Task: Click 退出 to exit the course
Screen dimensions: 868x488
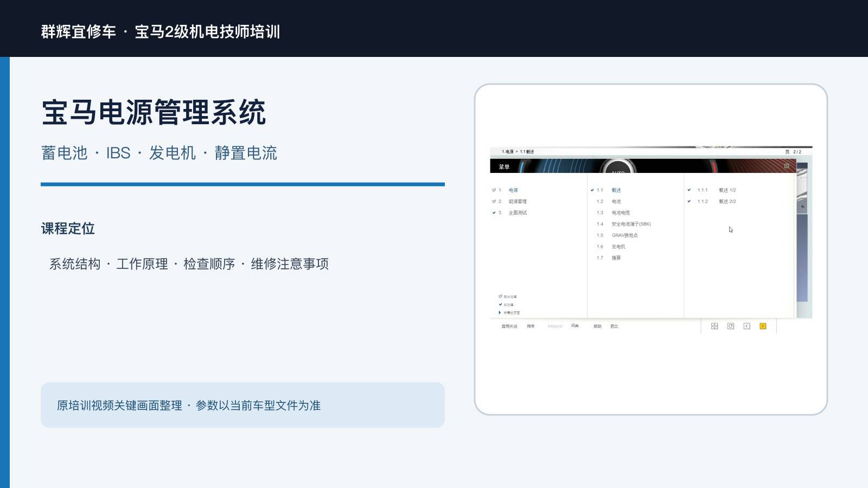Action: pyautogui.click(x=614, y=326)
